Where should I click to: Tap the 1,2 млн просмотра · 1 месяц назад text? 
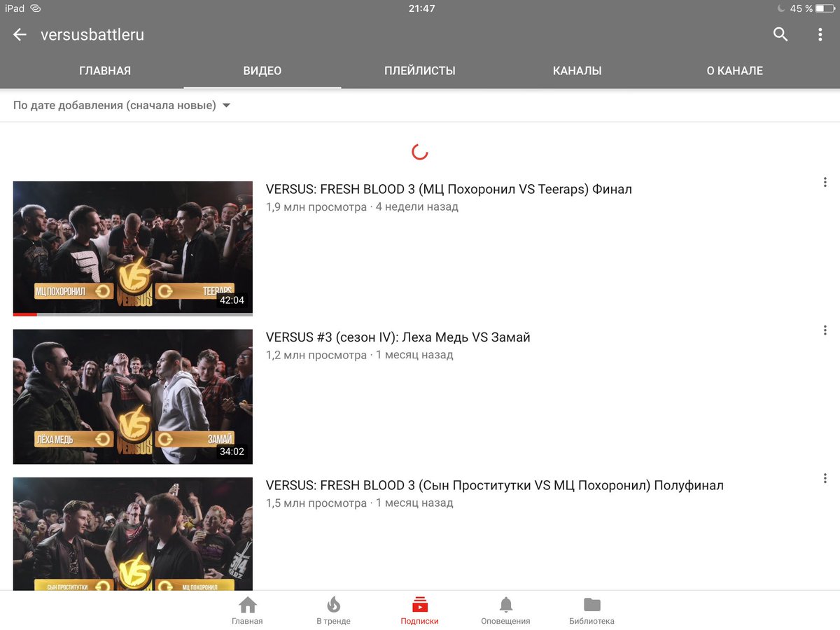(x=360, y=355)
